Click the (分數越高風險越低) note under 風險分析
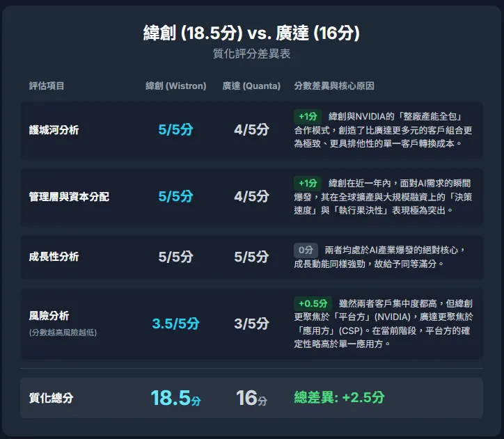Image resolution: width=504 pixels, height=439 pixels. point(63,333)
